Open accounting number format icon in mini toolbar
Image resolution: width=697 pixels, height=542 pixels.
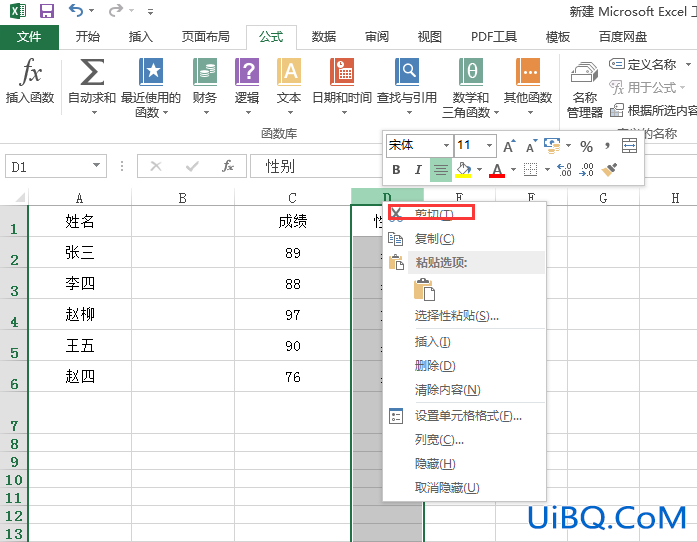552,146
